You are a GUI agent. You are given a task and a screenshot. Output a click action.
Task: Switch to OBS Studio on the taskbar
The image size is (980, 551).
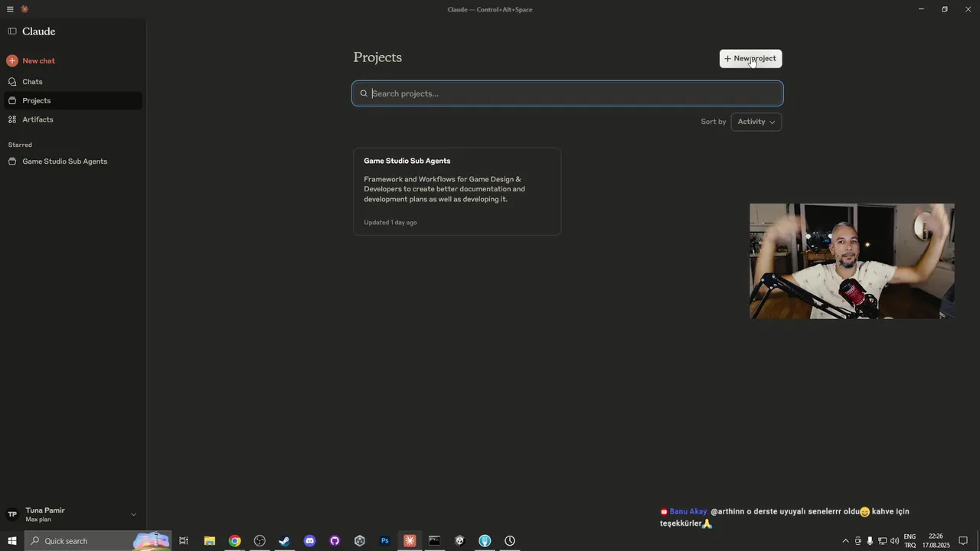260,541
